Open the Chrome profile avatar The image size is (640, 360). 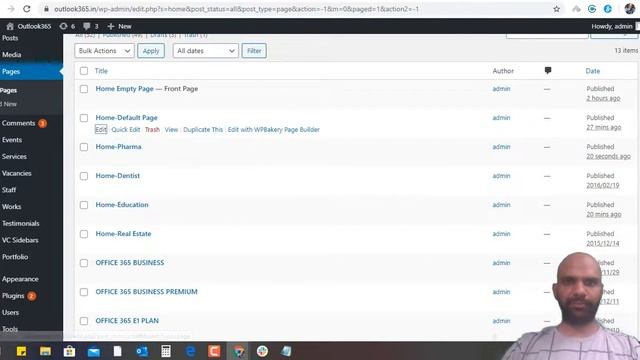pyautogui.click(x=629, y=9)
